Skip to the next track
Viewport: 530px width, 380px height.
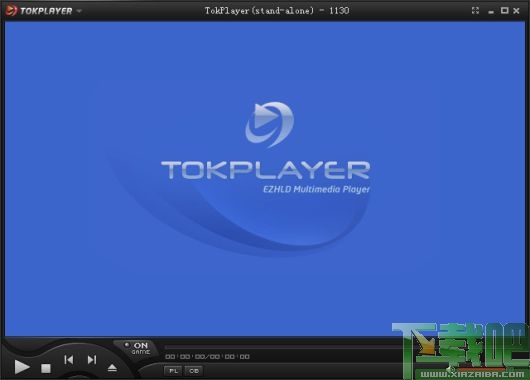pyautogui.click(x=92, y=360)
